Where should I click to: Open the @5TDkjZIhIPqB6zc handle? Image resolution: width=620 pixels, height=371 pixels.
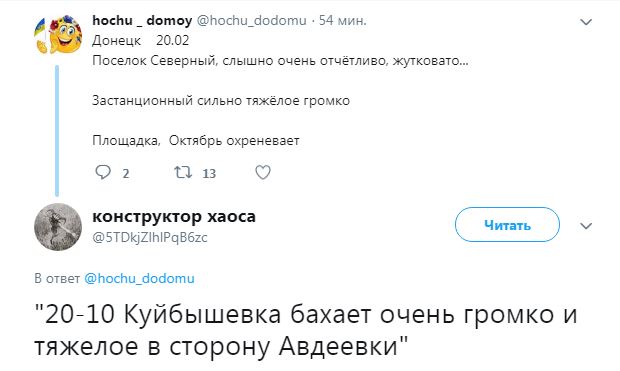pyautogui.click(x=149, y=237)
